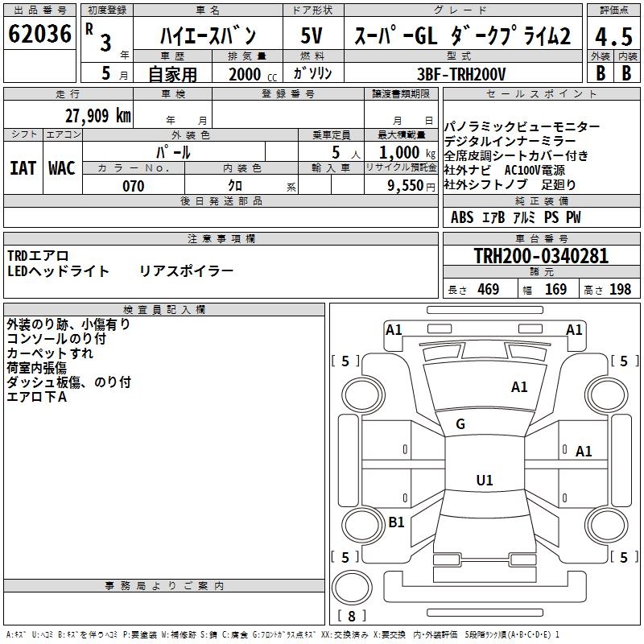
Task: Select the exterior color パール
Action: pyautogui.click(x=173, y=152)
